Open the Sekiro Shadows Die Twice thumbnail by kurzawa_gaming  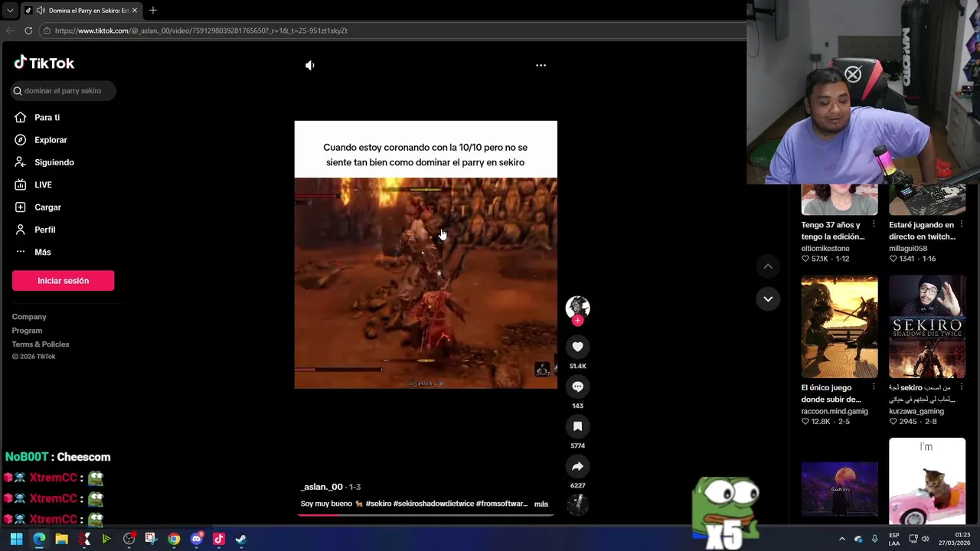[x=927, y=327]
